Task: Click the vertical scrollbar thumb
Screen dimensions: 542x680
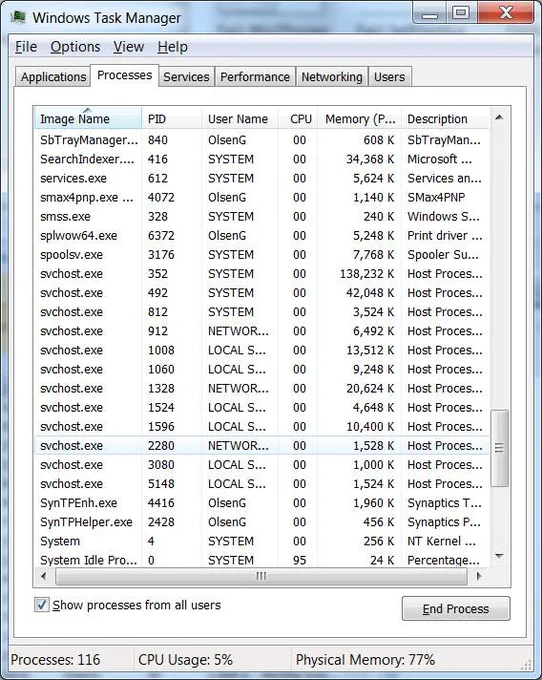Action: [500, 448]
